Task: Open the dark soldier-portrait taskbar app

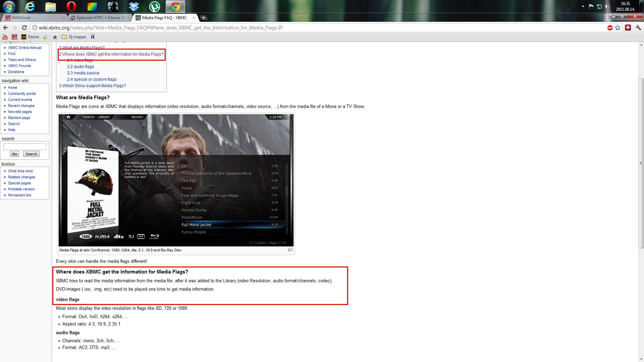Action: pos(113,6)
